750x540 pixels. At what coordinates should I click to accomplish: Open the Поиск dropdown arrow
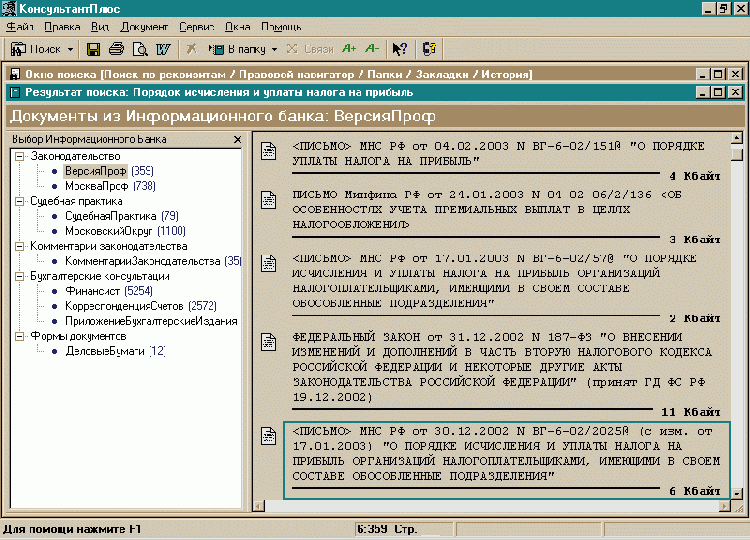click(70, 49)
